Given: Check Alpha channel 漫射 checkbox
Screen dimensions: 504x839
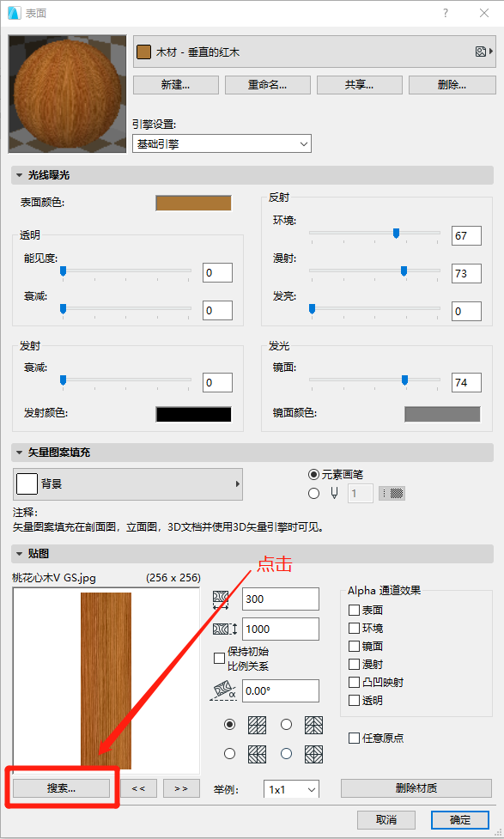Looking at the screenshot, I should point(354,665).
